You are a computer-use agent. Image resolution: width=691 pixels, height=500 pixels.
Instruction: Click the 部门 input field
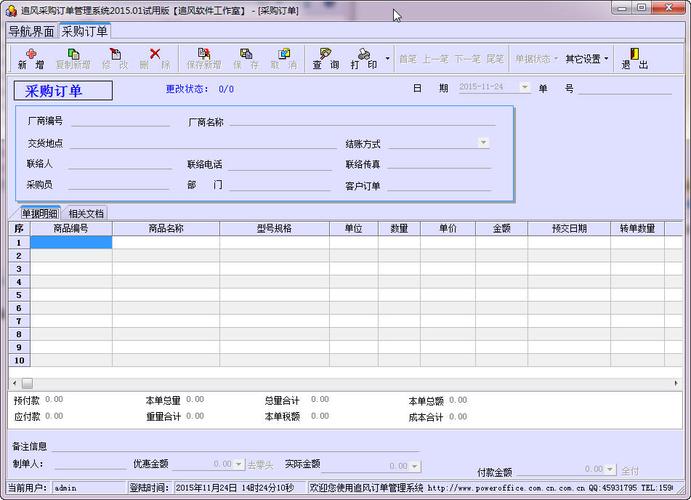click(x=280, y=185)
